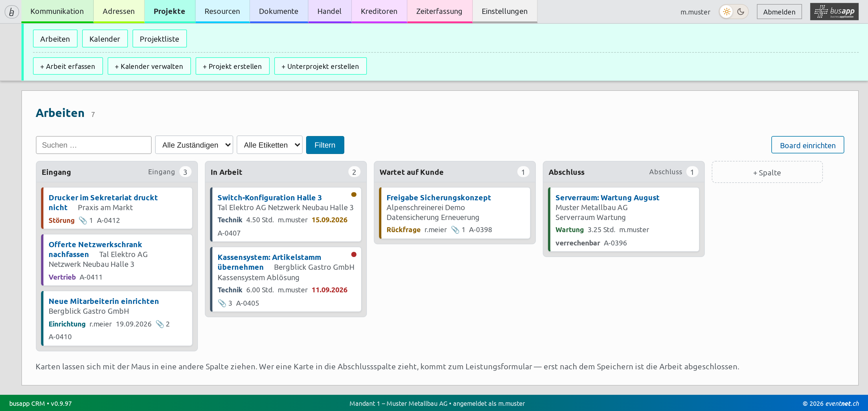
Task: Focus the Suchen search field
Action: click(94, 145)
